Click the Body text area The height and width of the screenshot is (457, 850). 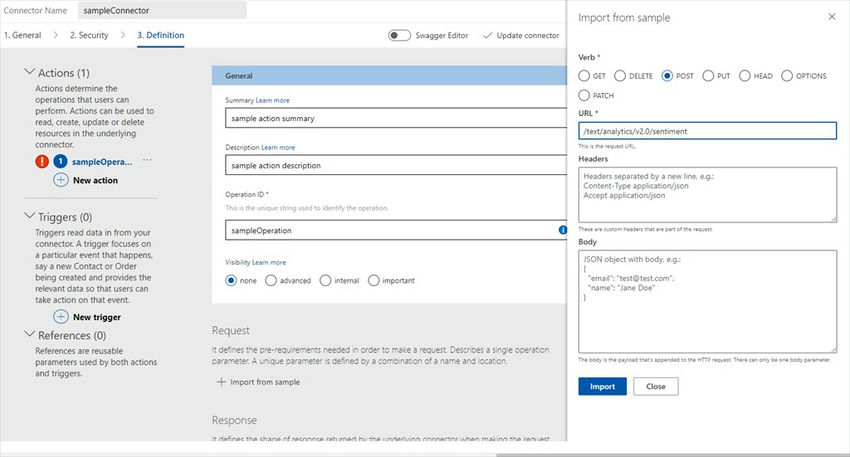(x=707, y=301)
